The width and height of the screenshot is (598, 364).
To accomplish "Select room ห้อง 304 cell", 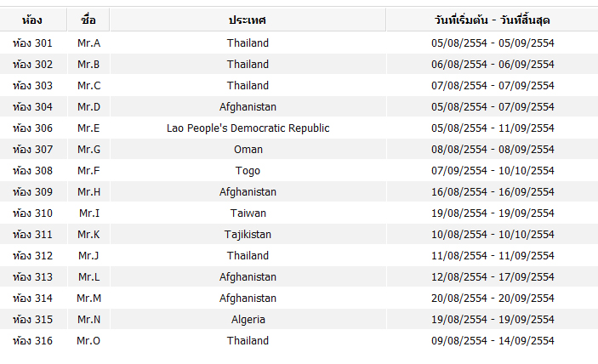I will point(32,106).
